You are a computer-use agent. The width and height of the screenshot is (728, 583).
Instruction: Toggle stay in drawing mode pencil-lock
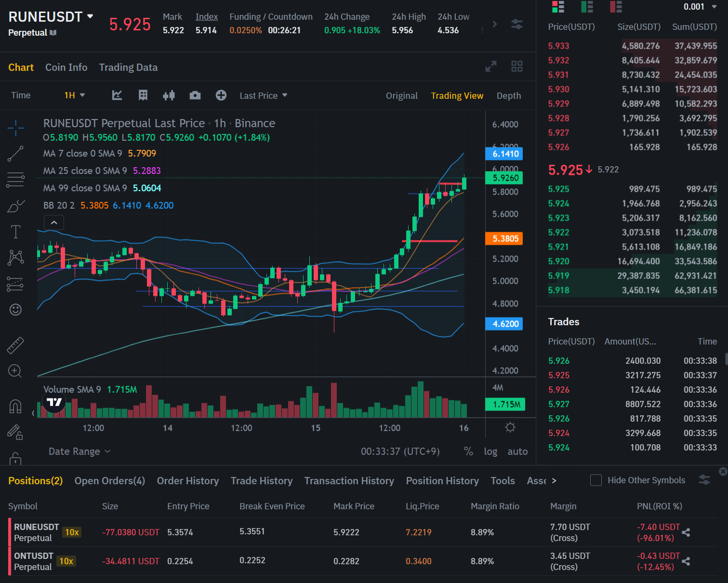pos(15,432)
